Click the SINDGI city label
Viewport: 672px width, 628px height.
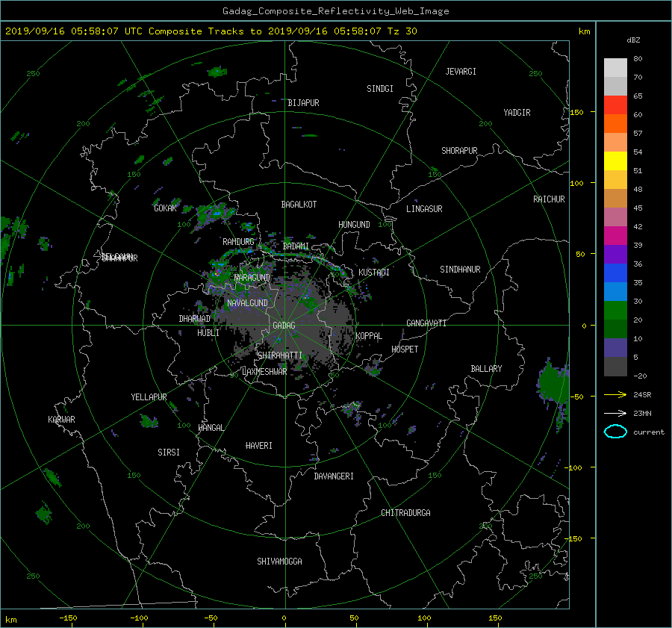[380, 89]
